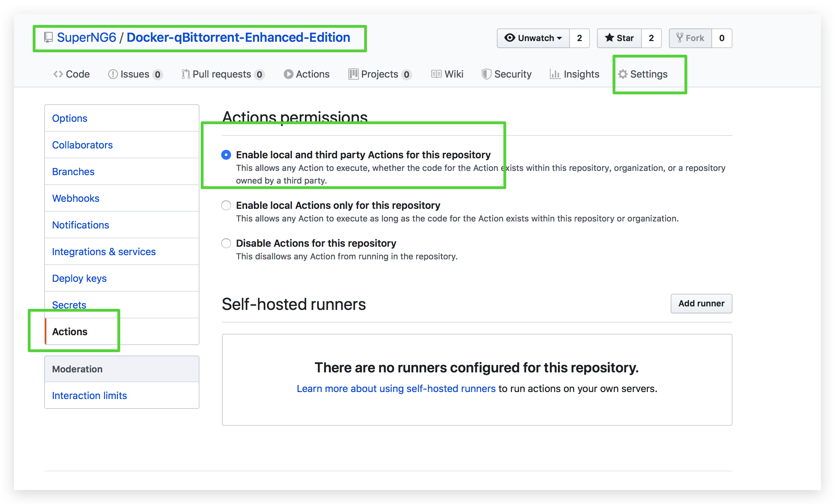The width and height of the screenshot is (835, 504).
Task: Click the Security shield icon
Action: pos(486,74)
